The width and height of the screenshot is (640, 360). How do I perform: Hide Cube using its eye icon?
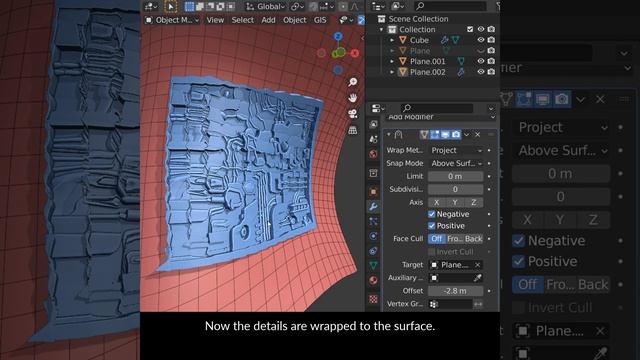coord(481,40)
